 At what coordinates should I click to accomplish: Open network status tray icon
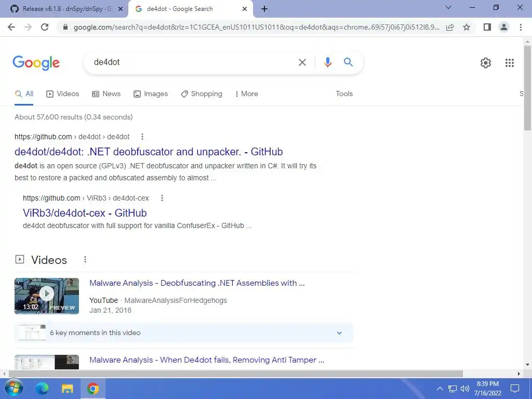(453, 389)
